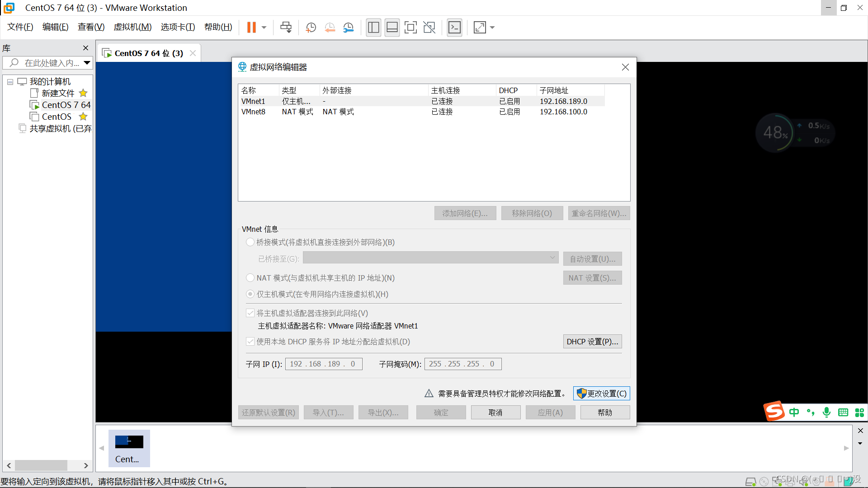The image size is (868, 488).
Task: Click the pause virtual machine icon
Action: coord(251,28)
